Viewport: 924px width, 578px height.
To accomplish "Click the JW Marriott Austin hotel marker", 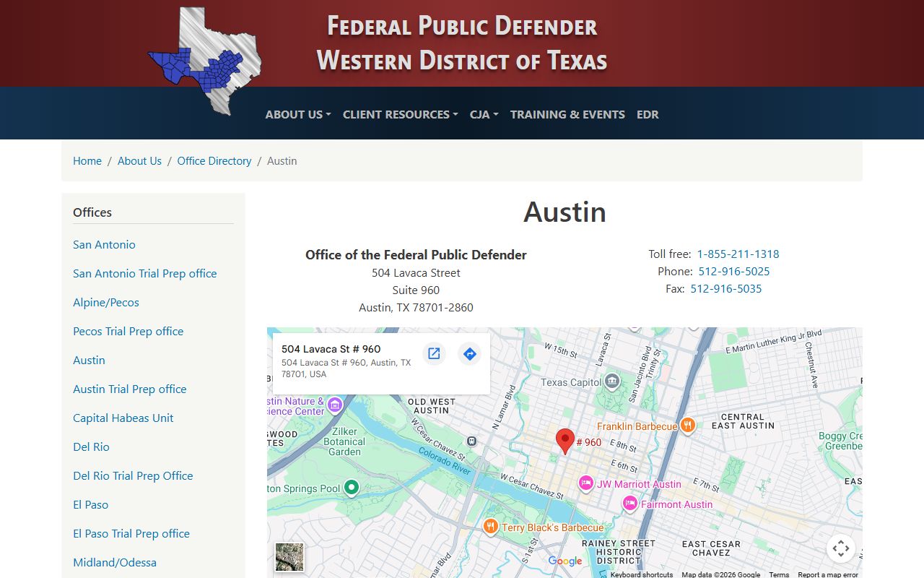I will (x=586, y=483).
